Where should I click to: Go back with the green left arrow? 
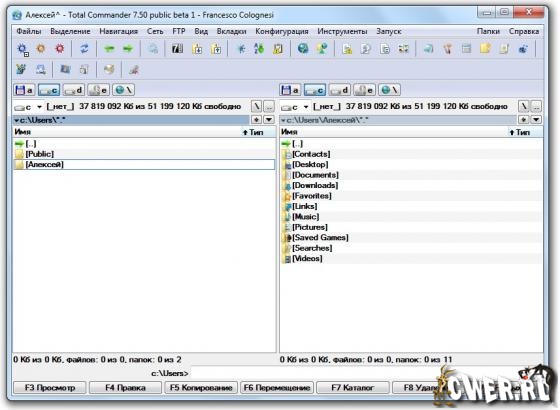pos(109,48)
